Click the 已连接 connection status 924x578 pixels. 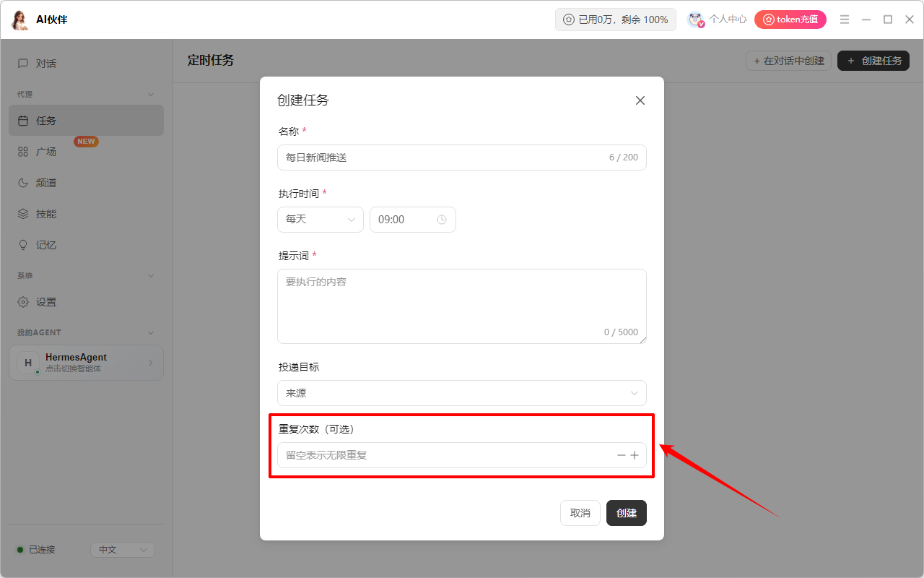tap(36, 550)
